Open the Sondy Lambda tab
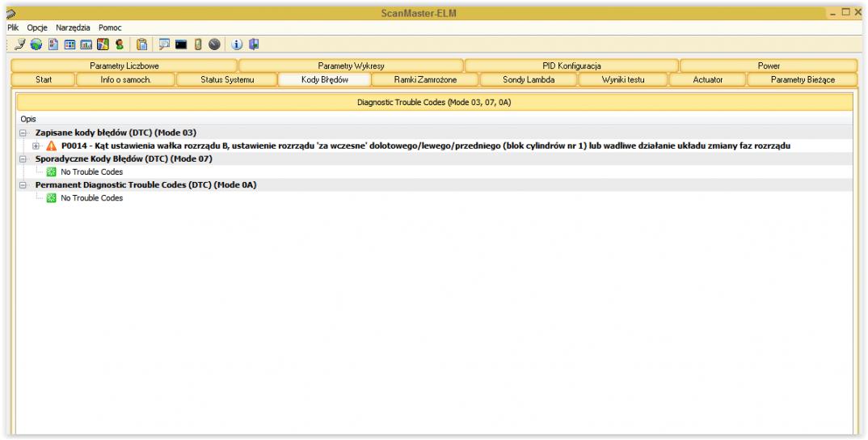 click(529, 80)
